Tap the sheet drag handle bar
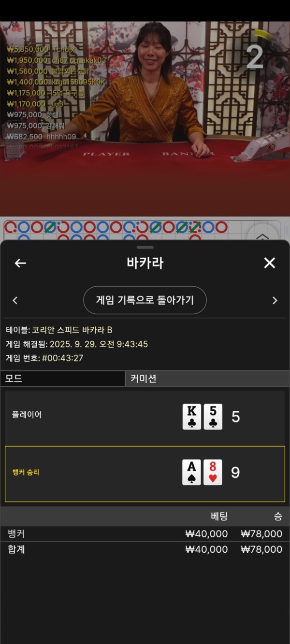Screen dimensions: 290x644 coord(145,247)
